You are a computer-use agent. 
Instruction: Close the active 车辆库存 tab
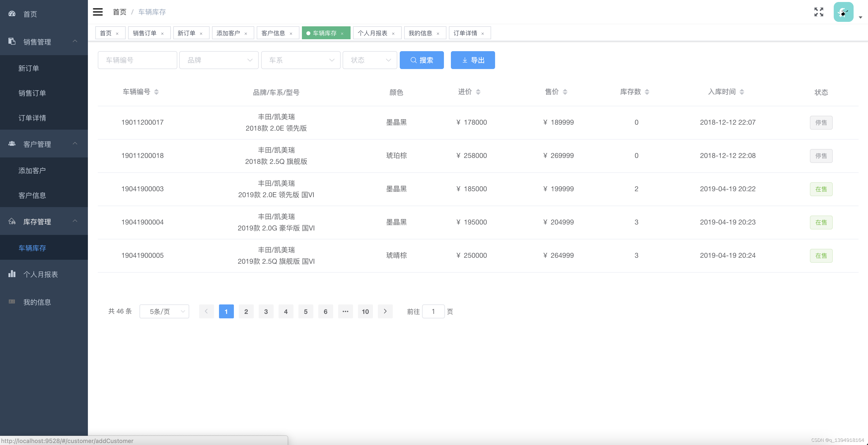click(342, 33)
